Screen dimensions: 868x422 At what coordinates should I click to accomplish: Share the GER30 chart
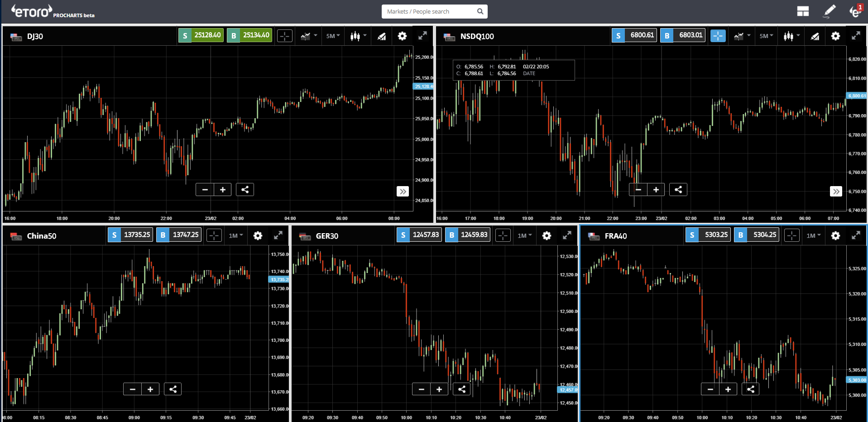coord(461,389)
